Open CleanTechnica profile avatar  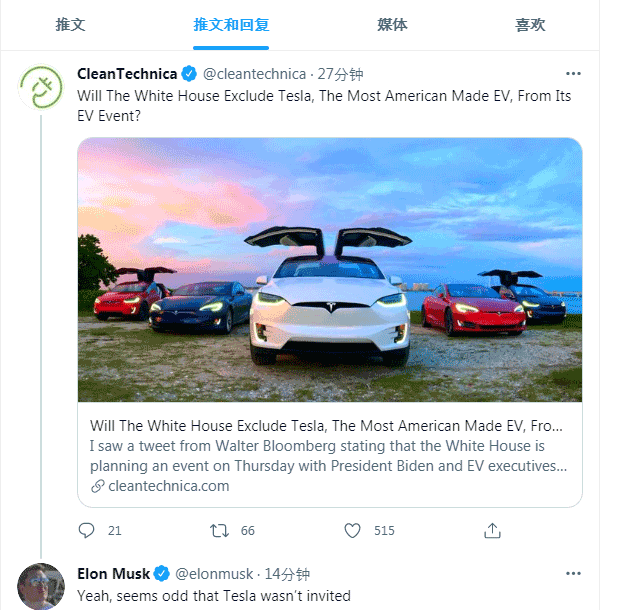(41, 89)
